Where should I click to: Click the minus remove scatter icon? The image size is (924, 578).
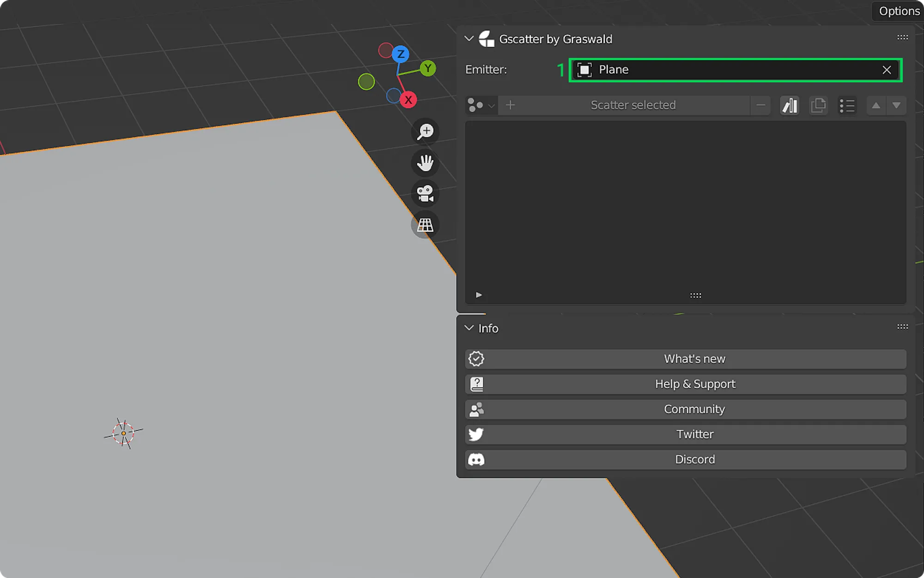[760, 105]
